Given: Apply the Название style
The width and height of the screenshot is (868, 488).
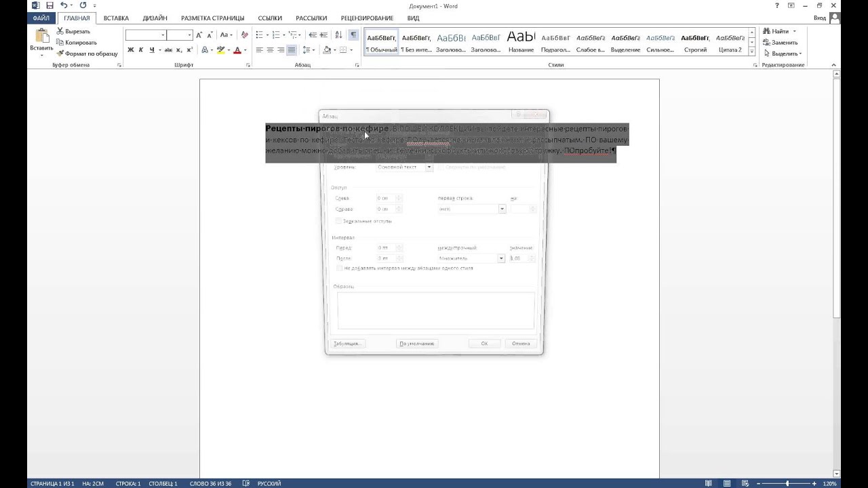Looking at the screenshot, I should tap(521, 41).
